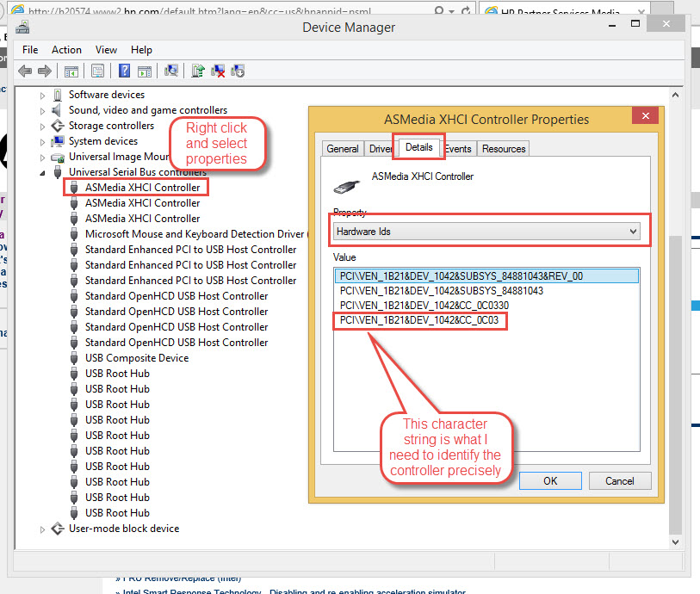700x594 pixels.
Task: Click the Update Driver Software toolbar icon
Action: 198,71
